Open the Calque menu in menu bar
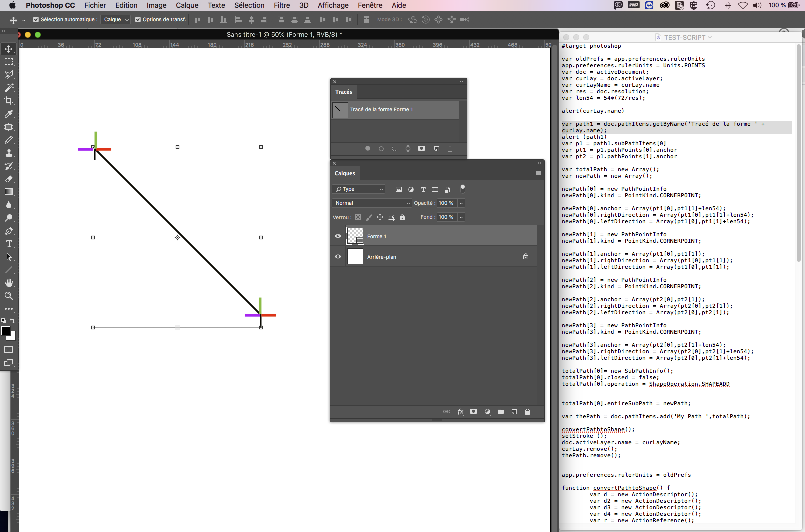Viewport: 805px width, 532px height. 187,5
